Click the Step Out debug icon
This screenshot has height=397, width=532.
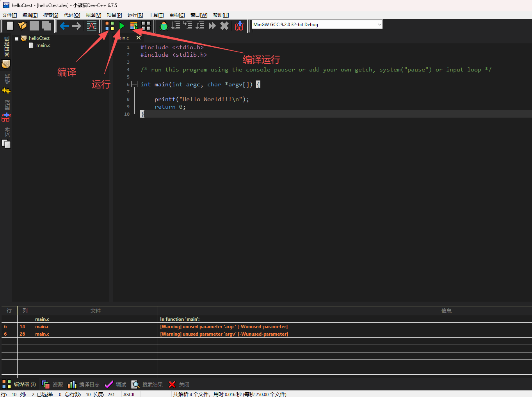point(200,26)
